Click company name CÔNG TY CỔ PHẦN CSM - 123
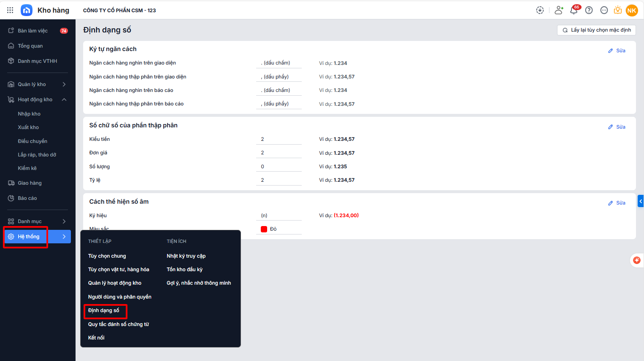644x361 pixels. point(119,11)
